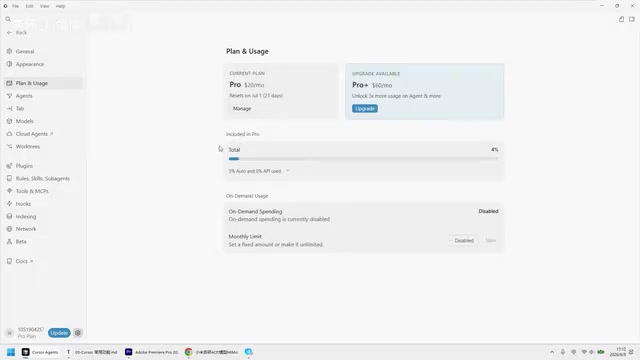This screenshot has width=640, height=360.
Task: Open Indexing settings
Action: (26, 216)
